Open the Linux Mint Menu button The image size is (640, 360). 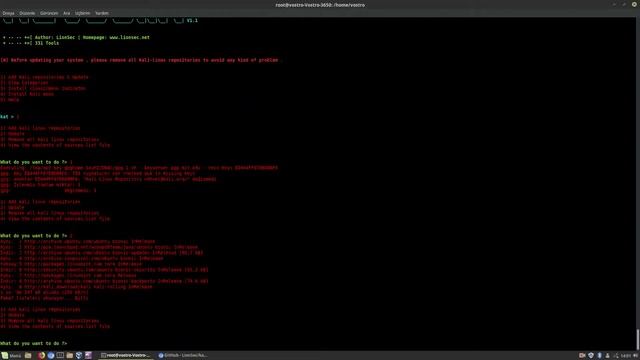point(11,356)
